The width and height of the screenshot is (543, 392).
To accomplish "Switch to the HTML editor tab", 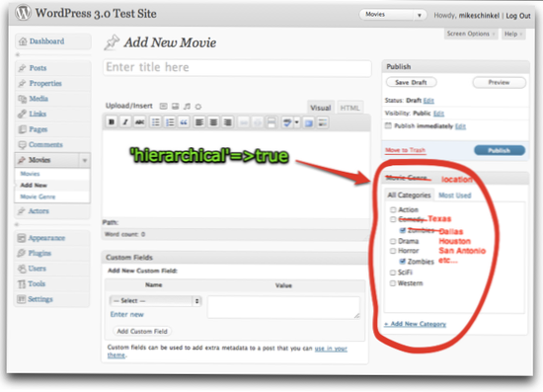I will (350, 108).
